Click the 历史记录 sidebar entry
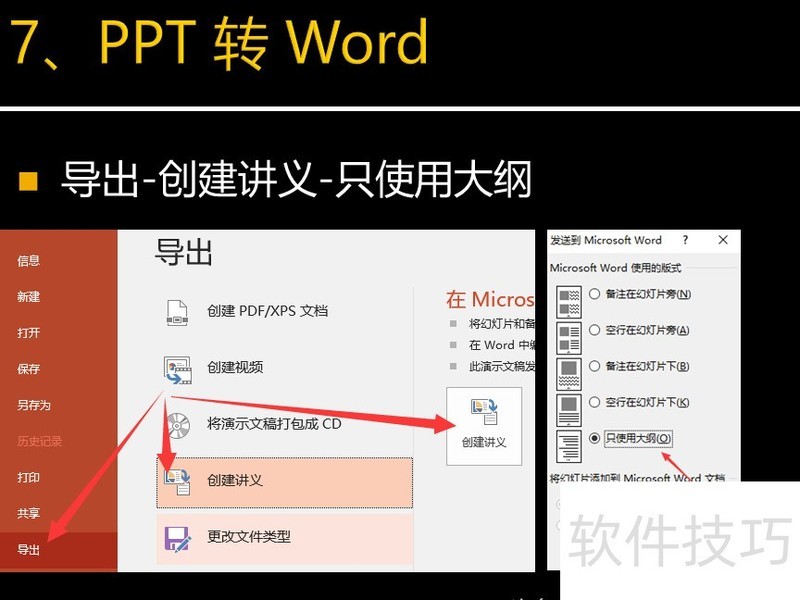This screenshot has width=800, height=600. (x=39, y=441)
